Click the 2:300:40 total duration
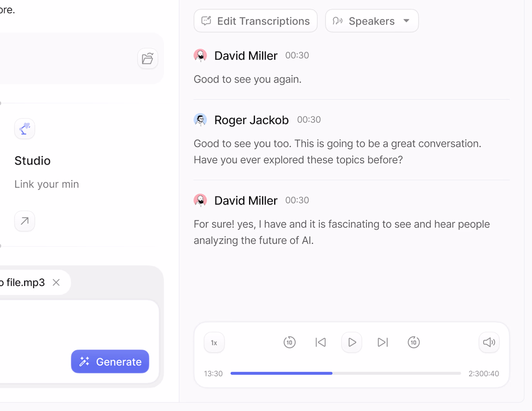This screenshot has width=532, height=411. click(484, 374)
